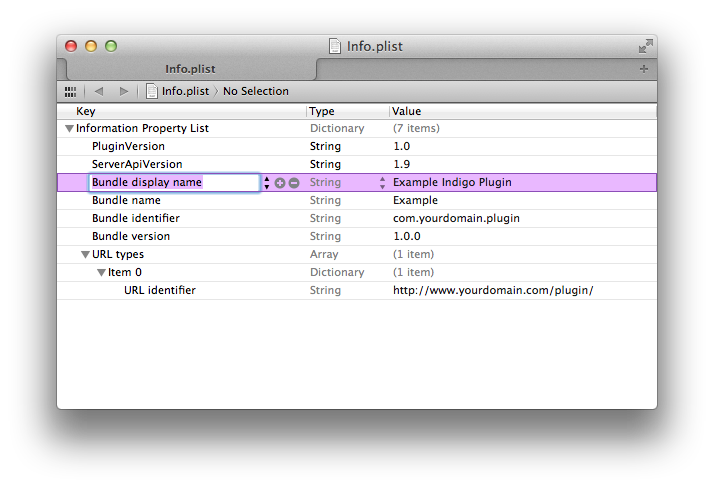Click the Information Property List label

click(x=142, y=128)
